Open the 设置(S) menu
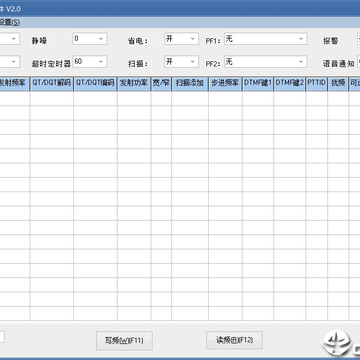Screen dimensions: 360x360 click(x=9, y=23)
